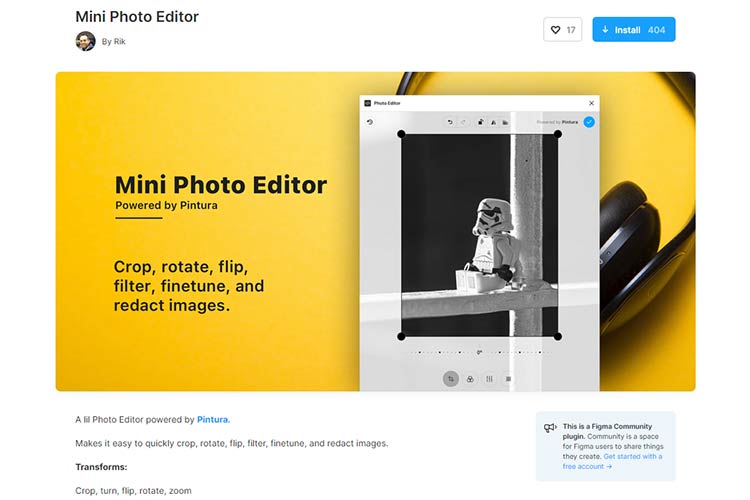Screen dimensions: 750x500
Task: Switch to the Filter tab icon
Action: point(470,379)
